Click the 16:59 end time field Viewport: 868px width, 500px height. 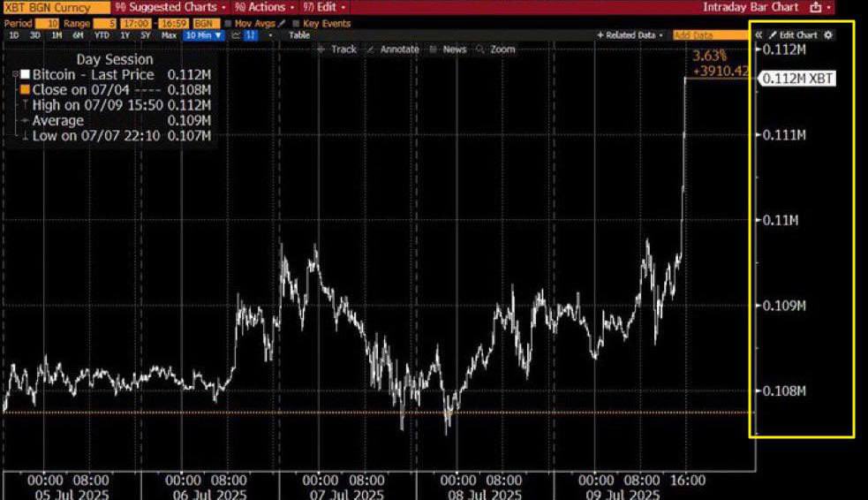[x=174, y=23]
